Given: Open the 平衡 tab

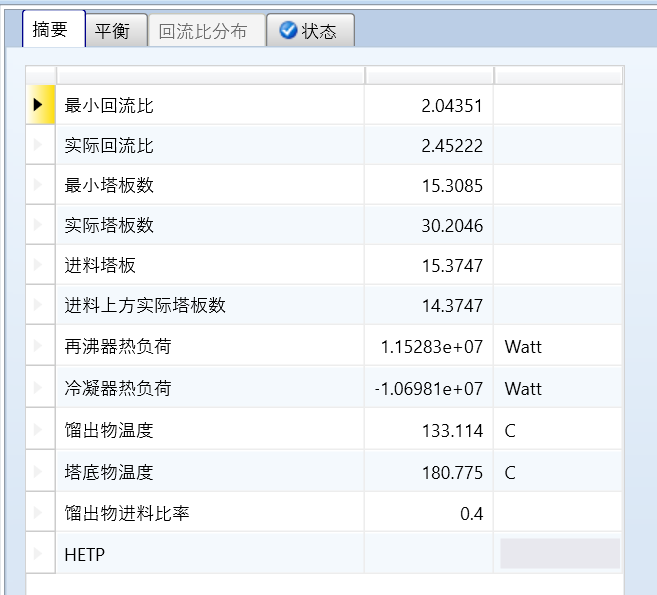Looking at the screenshot, I should tap(112, 31).
